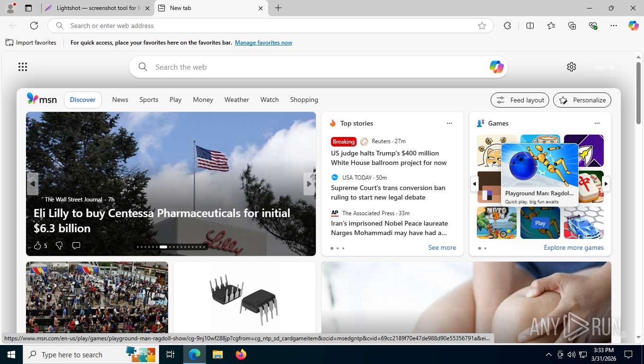This screenshot has width=644, height=364.
Task: Show previous story in main carousel
Action: (x=32, y=183)
